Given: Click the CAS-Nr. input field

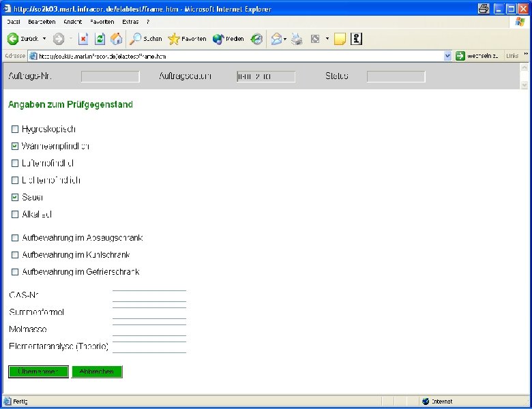Looking at the screenshot, I should [149, 296].
